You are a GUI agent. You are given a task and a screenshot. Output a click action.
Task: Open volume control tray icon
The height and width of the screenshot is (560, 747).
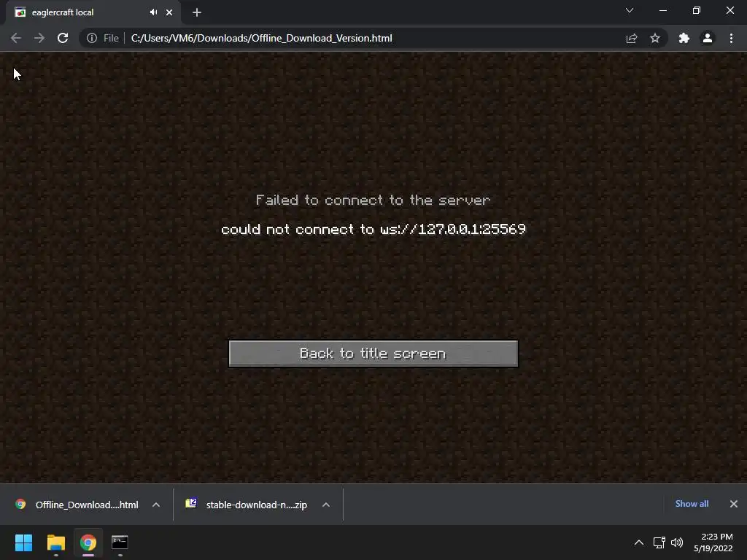(676, 542)
